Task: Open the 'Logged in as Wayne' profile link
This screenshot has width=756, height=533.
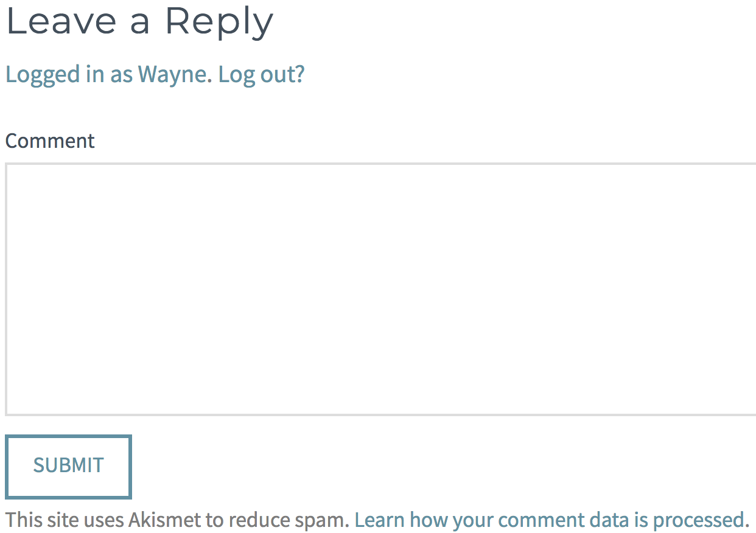Action: click(x=106, y=74)
